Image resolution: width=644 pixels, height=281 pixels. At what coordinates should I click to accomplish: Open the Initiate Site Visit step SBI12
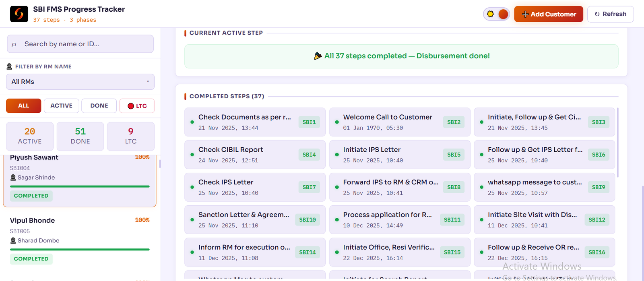click(x=544, y=220)
